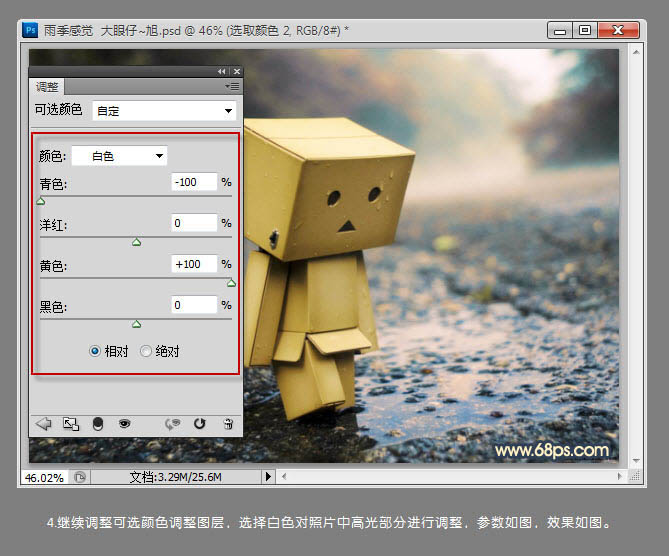Click the 文档:3.29M/25.6M status text
The image size is (669, 556).
(x=175, y=477)
